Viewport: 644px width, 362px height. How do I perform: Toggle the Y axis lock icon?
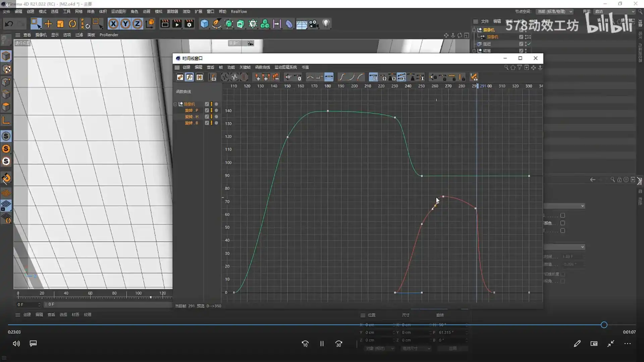pos(125,23)
